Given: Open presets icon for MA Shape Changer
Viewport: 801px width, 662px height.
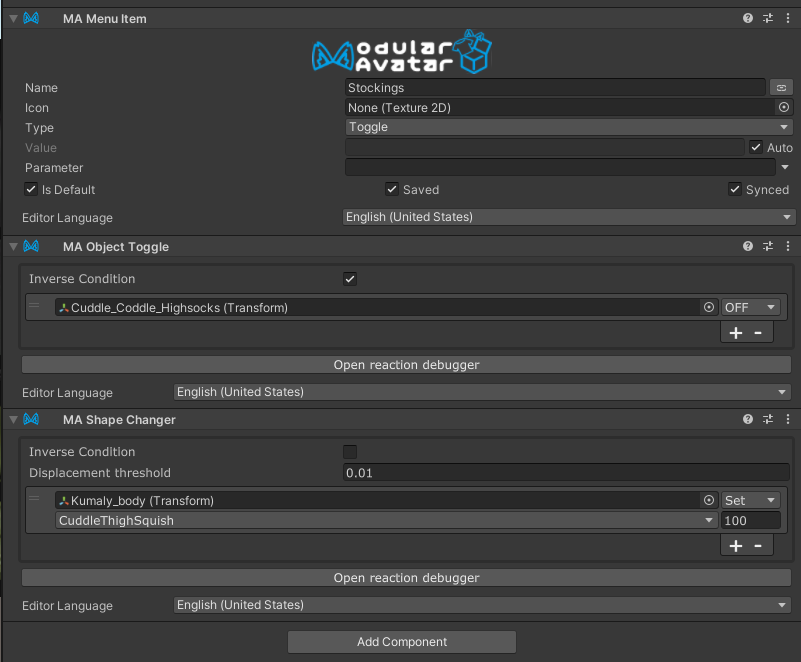Looking at the screenshot, I should pyautogui.click(x=768, y=419).
